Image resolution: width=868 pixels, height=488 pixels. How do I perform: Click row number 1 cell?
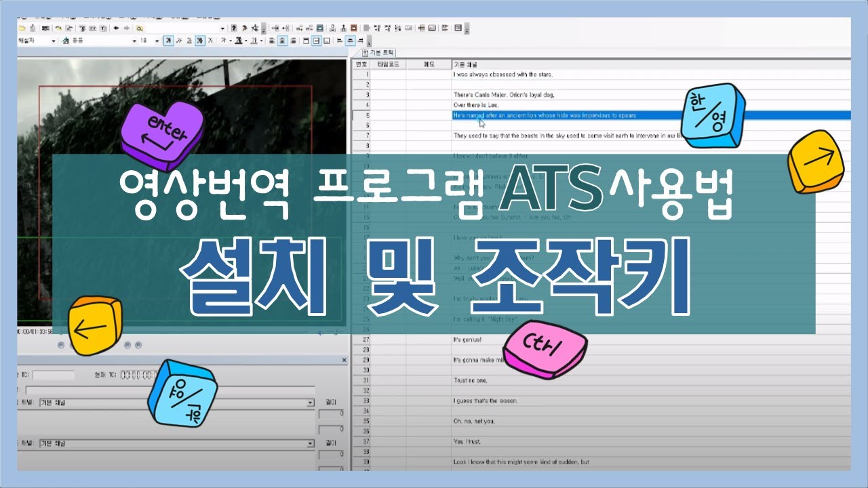pos(361,75)
